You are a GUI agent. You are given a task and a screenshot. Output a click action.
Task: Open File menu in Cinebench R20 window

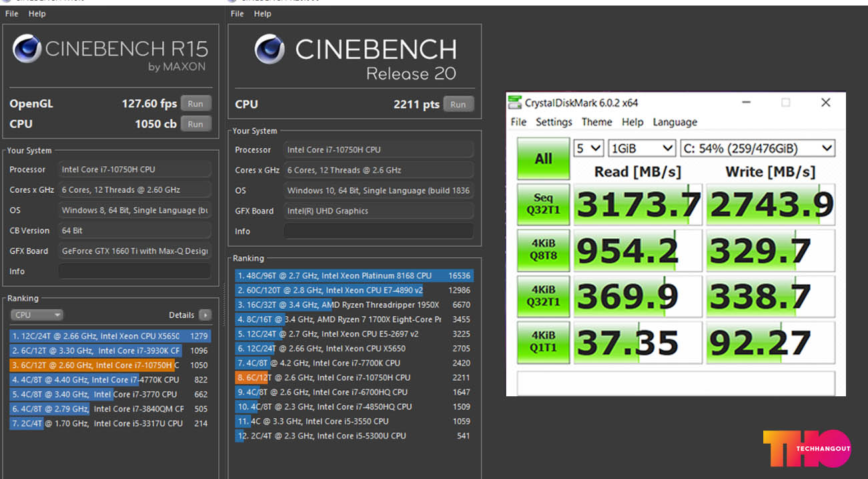pos(237,13)
